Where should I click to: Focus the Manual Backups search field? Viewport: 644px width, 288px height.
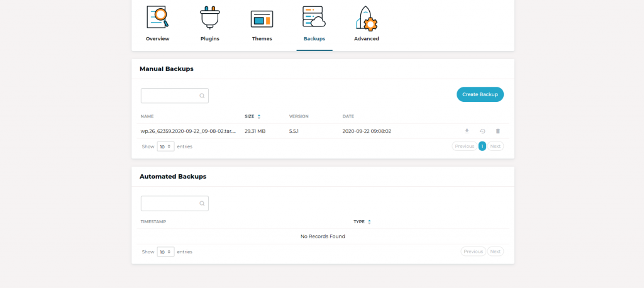[175, 96]
